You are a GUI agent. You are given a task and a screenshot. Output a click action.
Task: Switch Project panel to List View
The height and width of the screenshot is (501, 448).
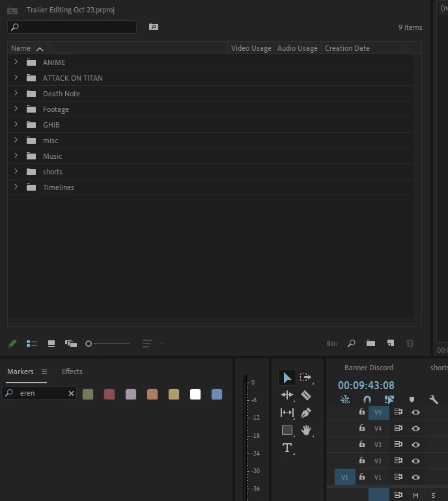click(32, 344)
